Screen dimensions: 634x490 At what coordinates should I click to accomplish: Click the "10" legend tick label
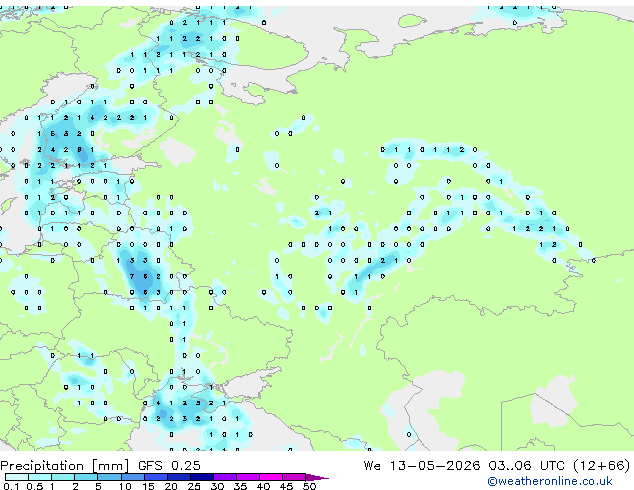pos(125,486)
